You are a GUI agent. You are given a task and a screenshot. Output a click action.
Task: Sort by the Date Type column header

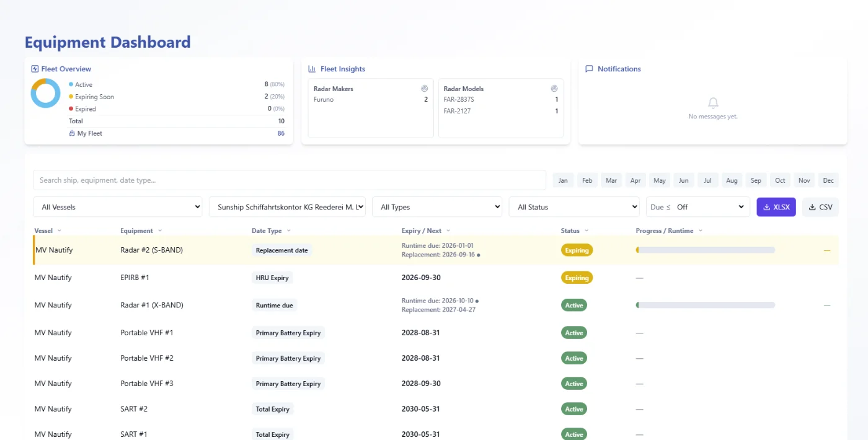(x=270, y=231)
